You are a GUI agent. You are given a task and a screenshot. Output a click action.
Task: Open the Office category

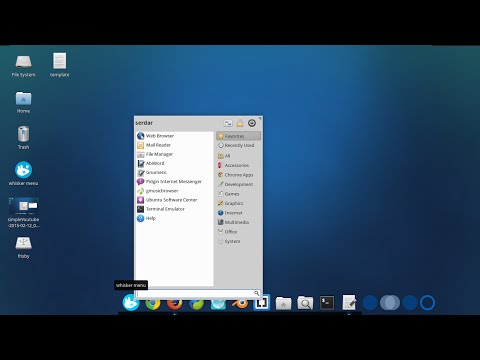click(x=238, y=232)
